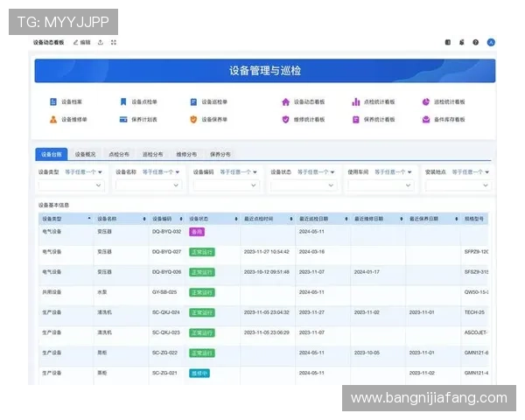Click timestamp 2023-11-27 10:54:42
The width and height of the screenshot is (525, 420).
267,251
